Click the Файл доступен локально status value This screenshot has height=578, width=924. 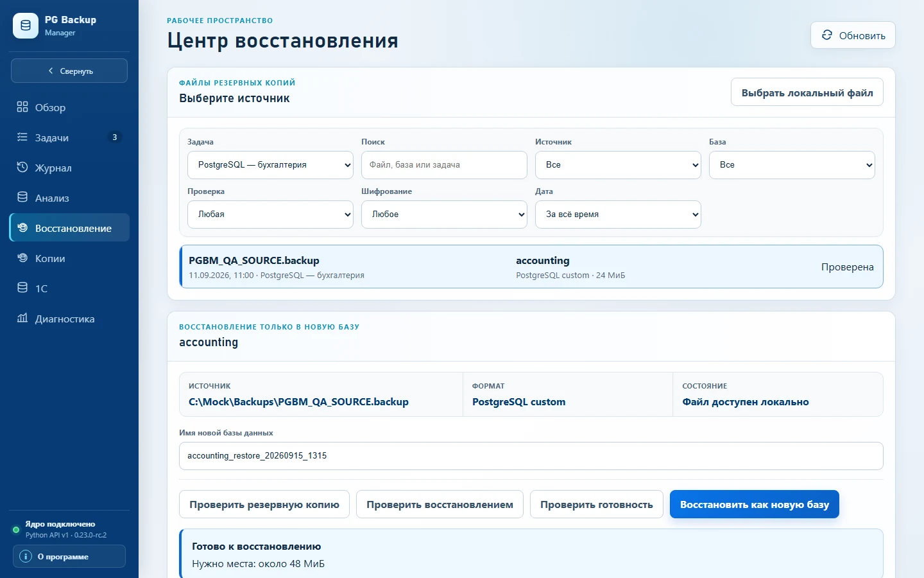point(746,401)
